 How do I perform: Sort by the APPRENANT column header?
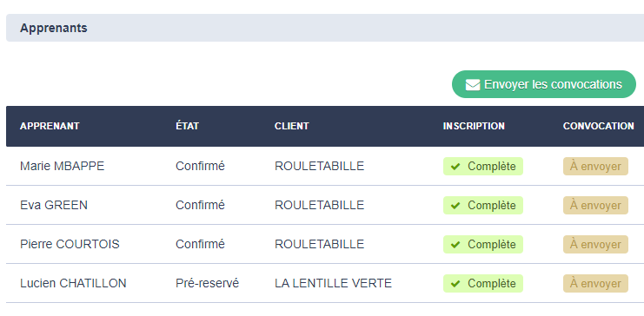[x=50, y=126]
